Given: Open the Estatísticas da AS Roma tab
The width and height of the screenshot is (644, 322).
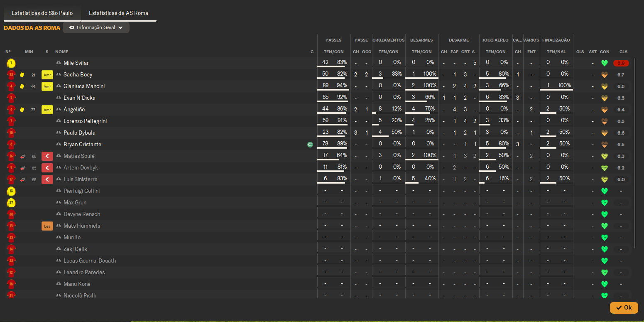Looking at the screenshot, I should coord(118,13).
